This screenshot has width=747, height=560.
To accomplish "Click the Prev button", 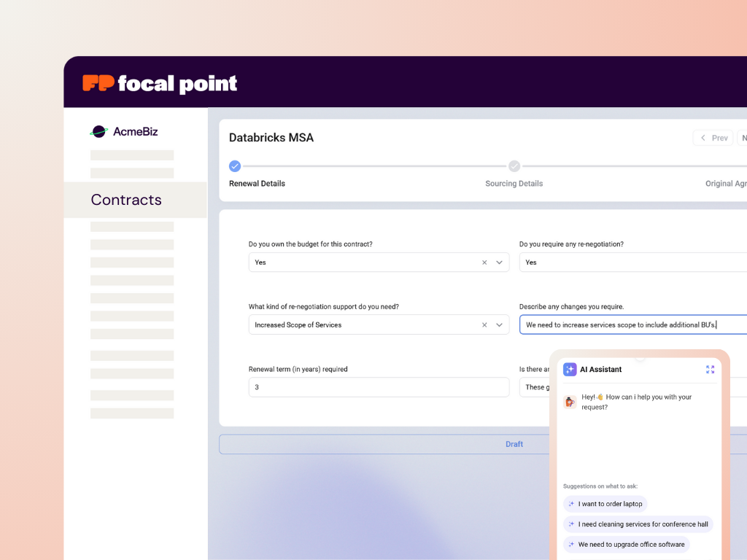I will coord(713,138).
